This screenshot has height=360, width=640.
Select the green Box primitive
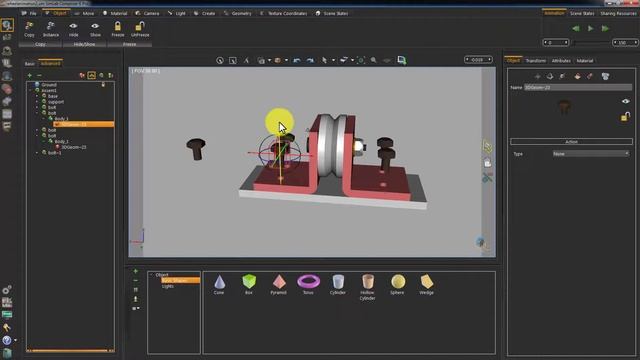tap(249, 281)
